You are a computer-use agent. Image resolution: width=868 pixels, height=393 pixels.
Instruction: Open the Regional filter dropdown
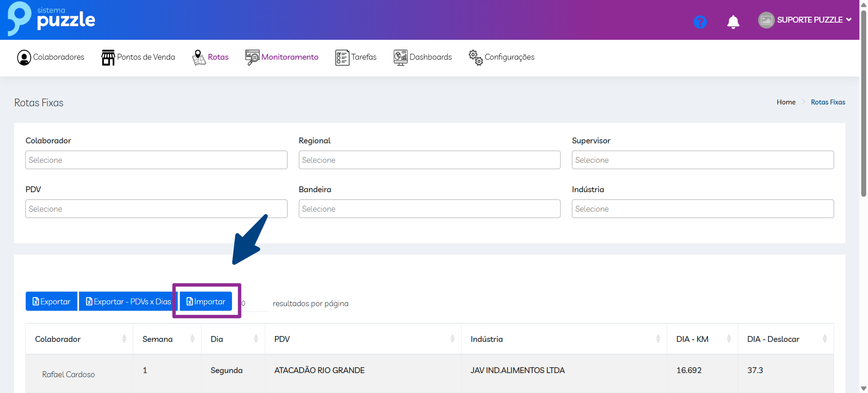tap(429, 160)
